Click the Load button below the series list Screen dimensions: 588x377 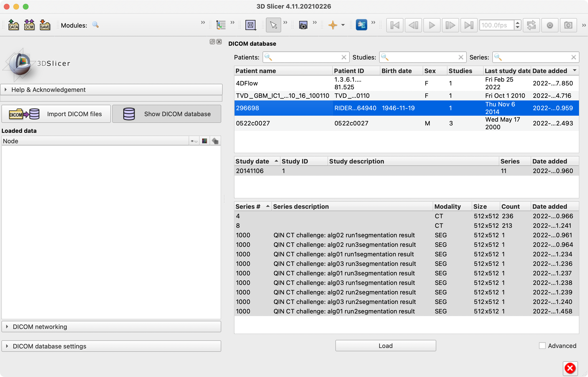[385, 345]
